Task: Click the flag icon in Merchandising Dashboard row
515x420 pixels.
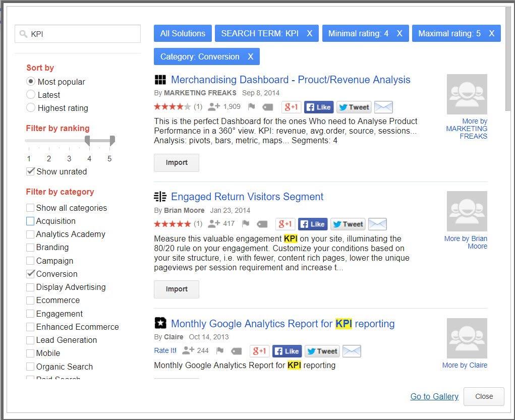Action: (x=252, y=107)
